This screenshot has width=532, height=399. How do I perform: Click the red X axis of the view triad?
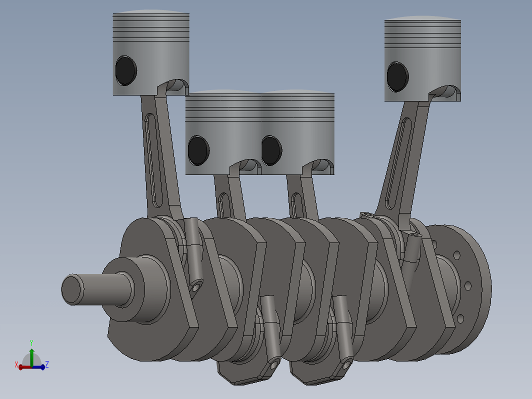coord(25,367)
